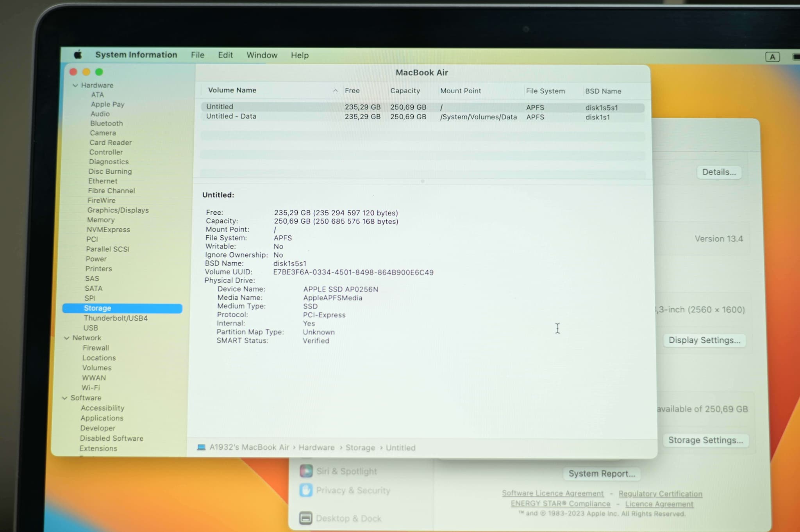Image resolution: width=800 pixels, height=532 pixels.
Task: Select Controller in sidebar
Action: (106, 152)
